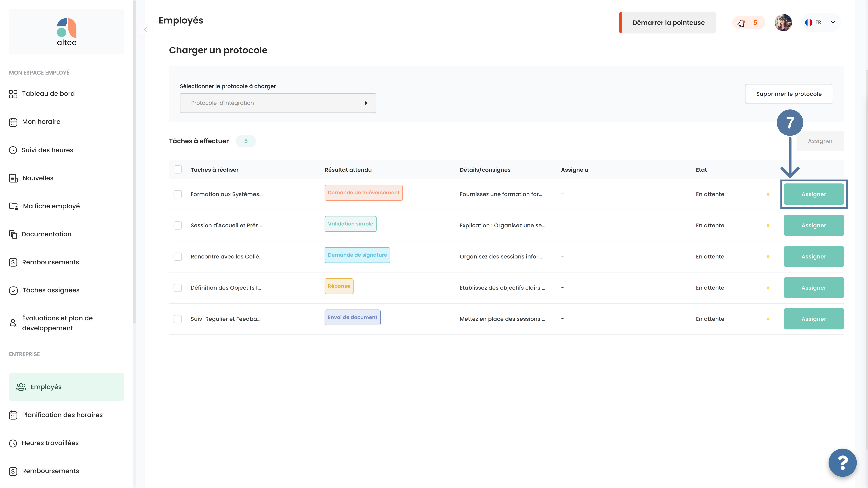Viewport: 868px width, 488px height.
Task: Click the Envoi de document tag
Action: pyautogui.click(x=352, y=317)
